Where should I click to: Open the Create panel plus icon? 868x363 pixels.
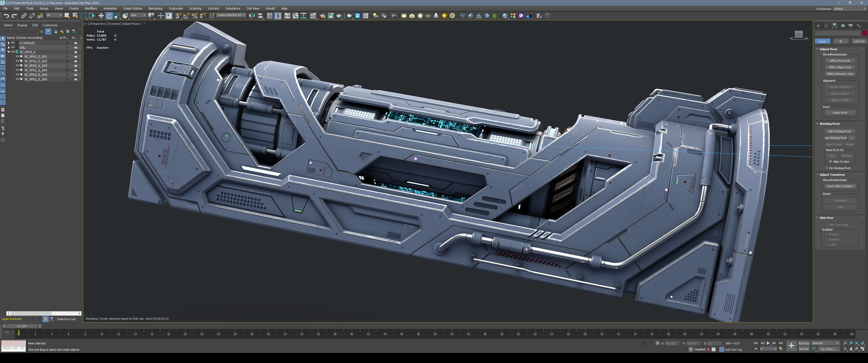(x=818, y=26)
